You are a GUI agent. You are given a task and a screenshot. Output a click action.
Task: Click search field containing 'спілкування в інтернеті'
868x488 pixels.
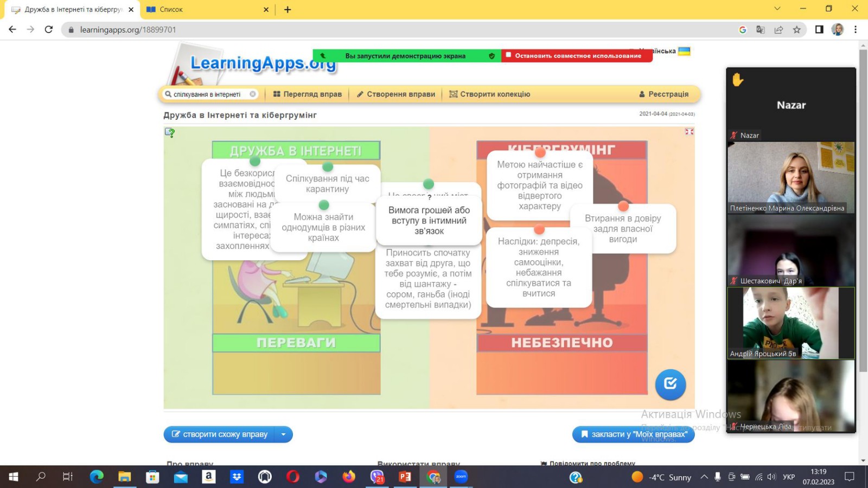207,94
